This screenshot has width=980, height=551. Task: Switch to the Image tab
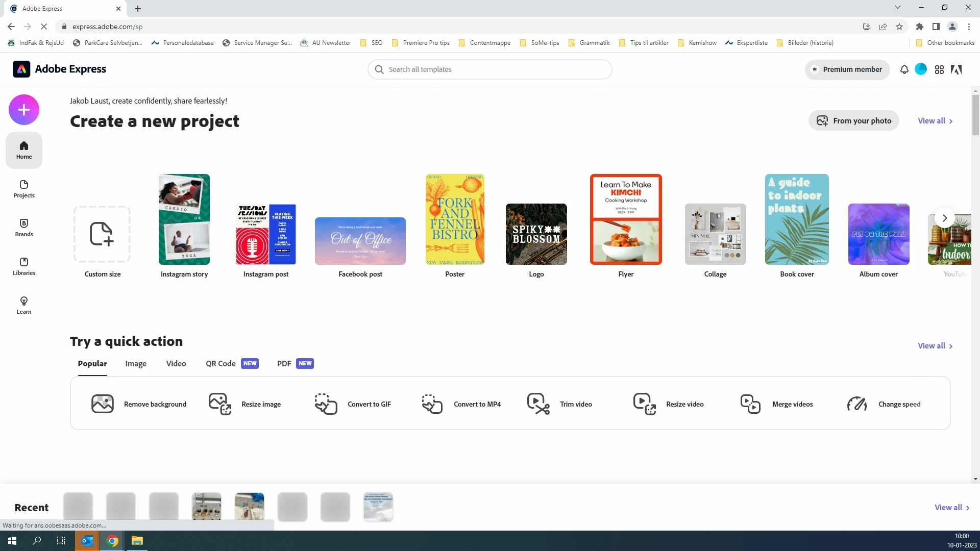(x=136, y=364)
